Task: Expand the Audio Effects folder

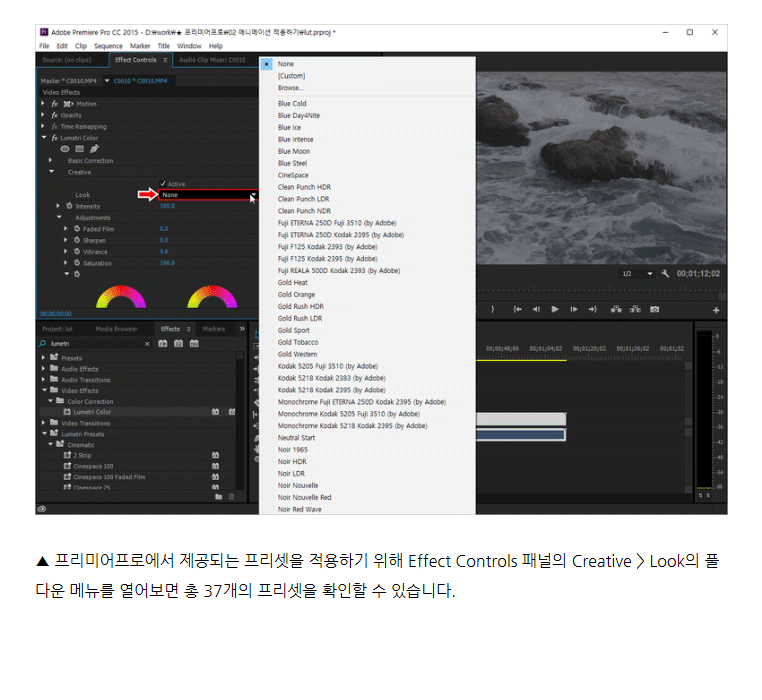Action: pos(43,368)
